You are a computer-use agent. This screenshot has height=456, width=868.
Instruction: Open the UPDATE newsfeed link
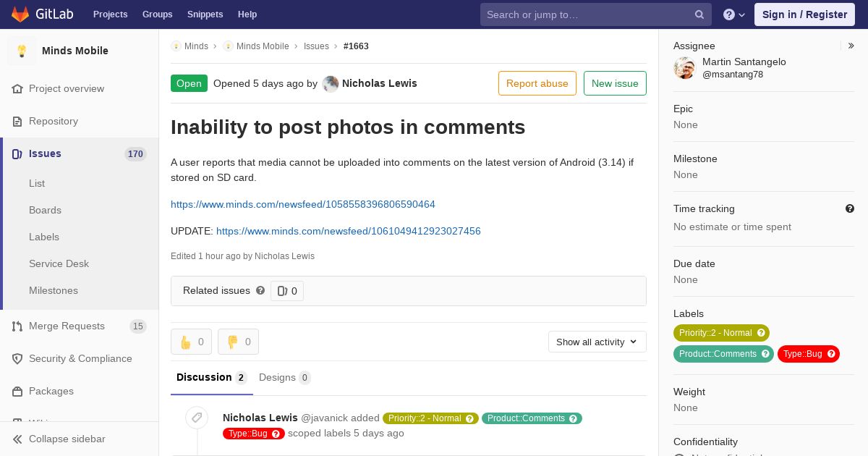[349, 231]
